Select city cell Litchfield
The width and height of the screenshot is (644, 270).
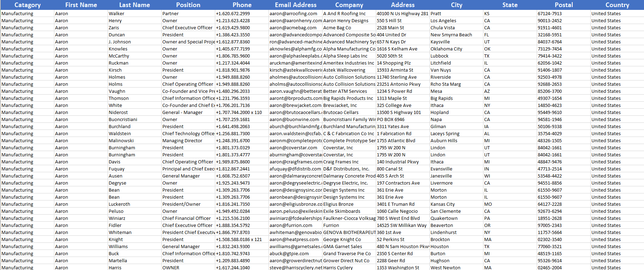coord(456,63)
